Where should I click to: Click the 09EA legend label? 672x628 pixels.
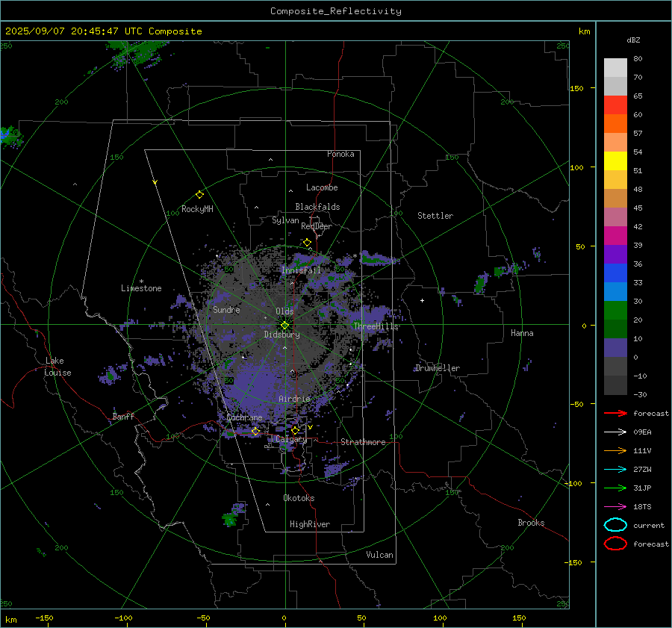tap(642, 432)
